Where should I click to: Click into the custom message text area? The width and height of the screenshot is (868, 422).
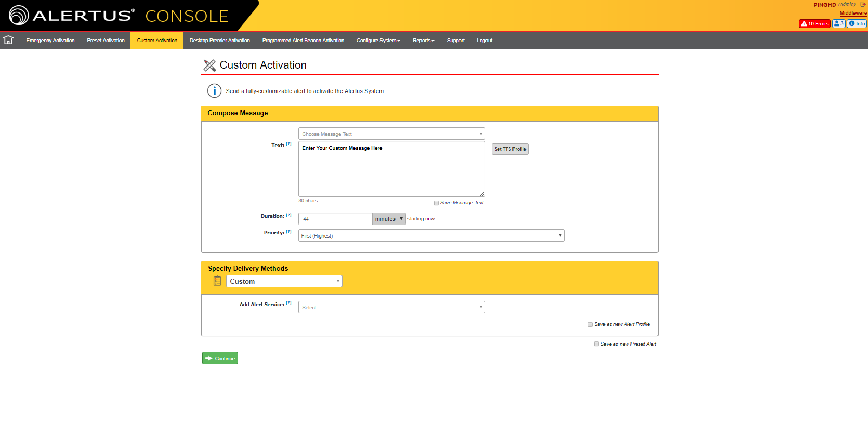click(391, 169)
